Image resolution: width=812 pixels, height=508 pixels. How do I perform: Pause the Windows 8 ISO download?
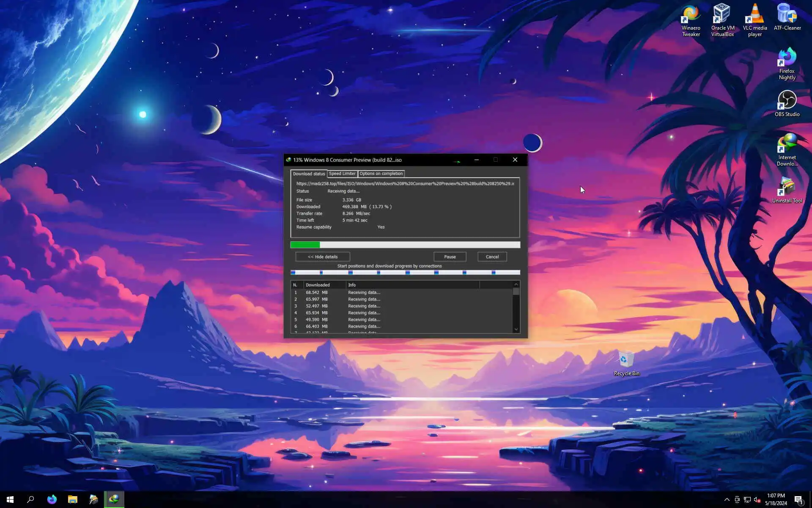click(450, 257)
